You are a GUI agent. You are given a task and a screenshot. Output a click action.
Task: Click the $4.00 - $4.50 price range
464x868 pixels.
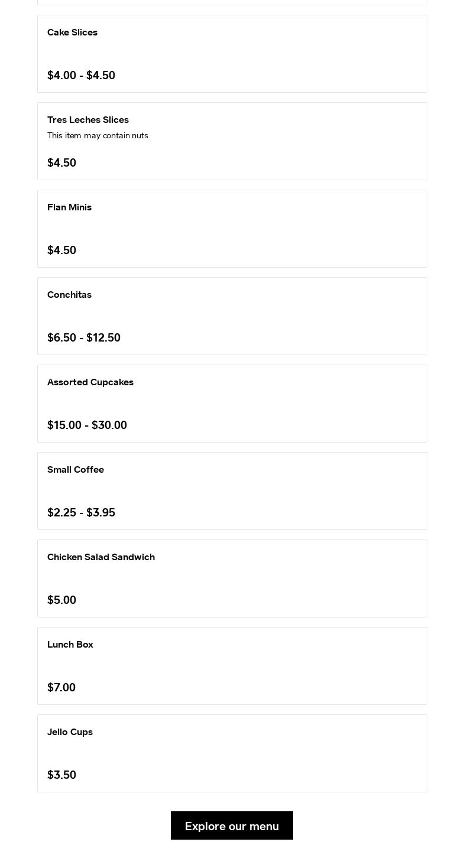(x=81, y=75)
